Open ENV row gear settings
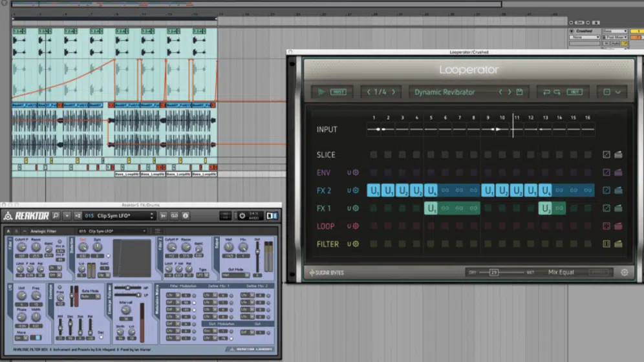Image resolution: width=644 pixels, height=362 pixels. 356,173
